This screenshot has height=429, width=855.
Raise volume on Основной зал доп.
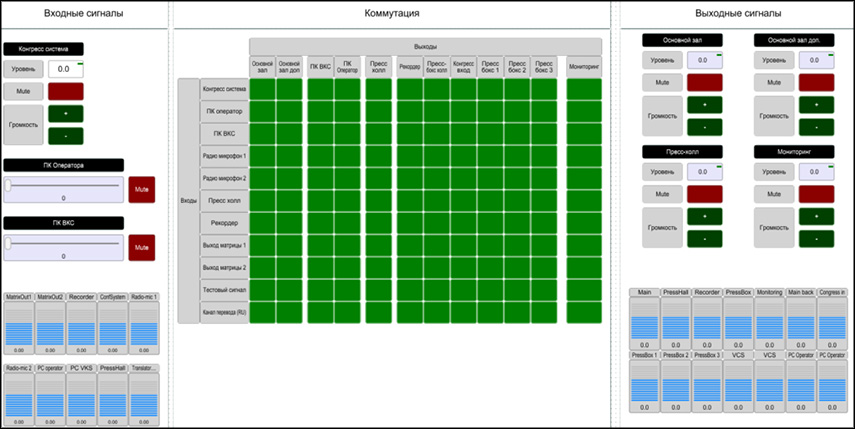click(x=816, y=104)
